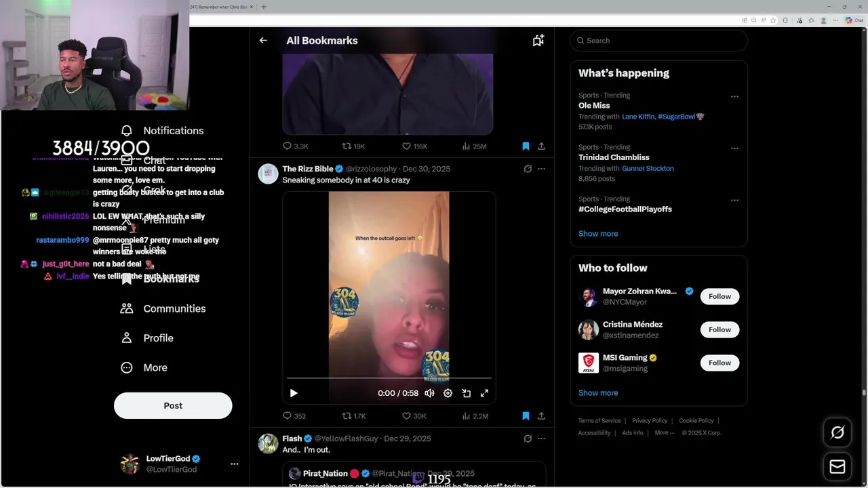This screenshot has height=488, width=868.
Task: Follow Cristina Méndez
Action: tap(719, 329)
